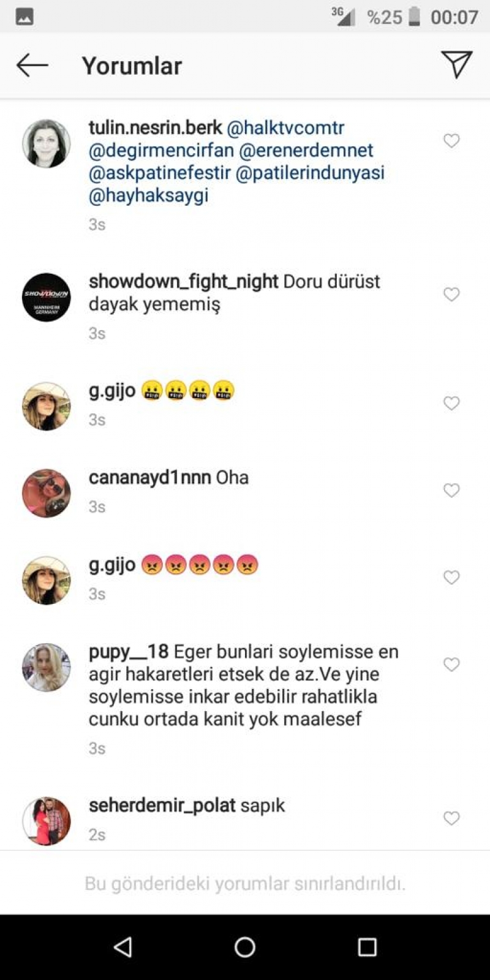The height and width of the screenshot is (980, 490).
Task: Tap the Android home circle button
Action: click(245, 947)
